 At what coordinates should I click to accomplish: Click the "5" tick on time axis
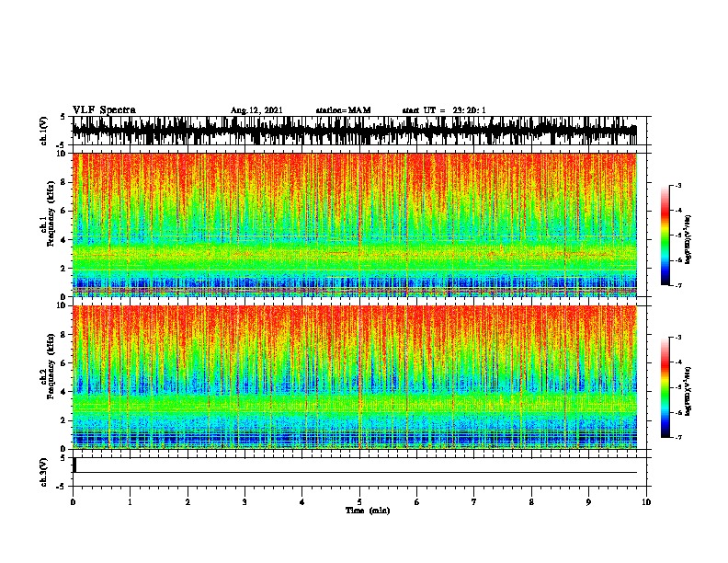[359, 502]
